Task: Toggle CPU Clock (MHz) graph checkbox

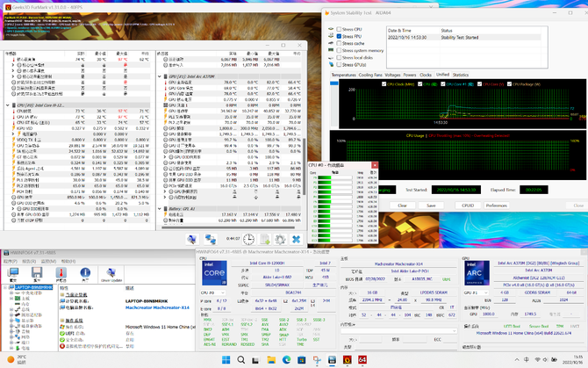Action: (x=384, y=84)
